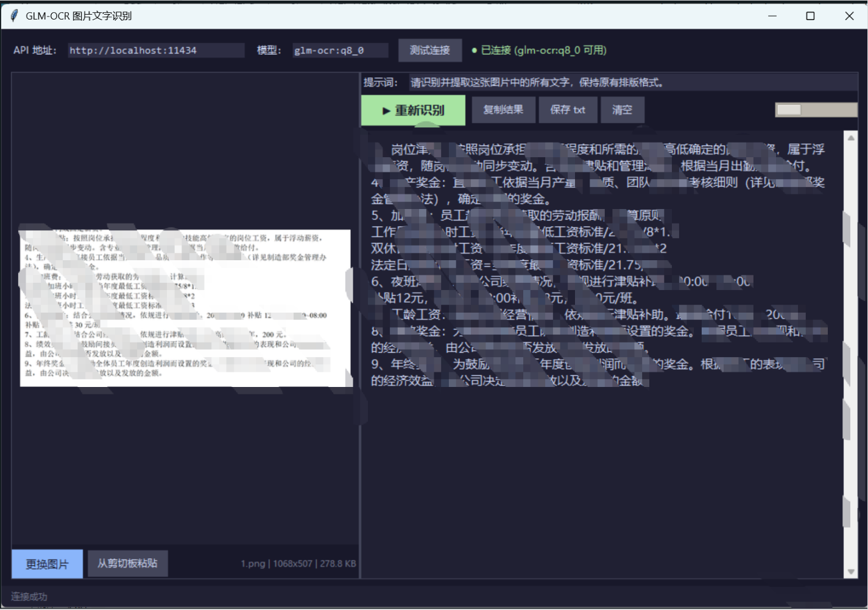The image size is (868, 610).
Task: Click the API address field with http://localhost:11434
Action: (x=156, y=51)
